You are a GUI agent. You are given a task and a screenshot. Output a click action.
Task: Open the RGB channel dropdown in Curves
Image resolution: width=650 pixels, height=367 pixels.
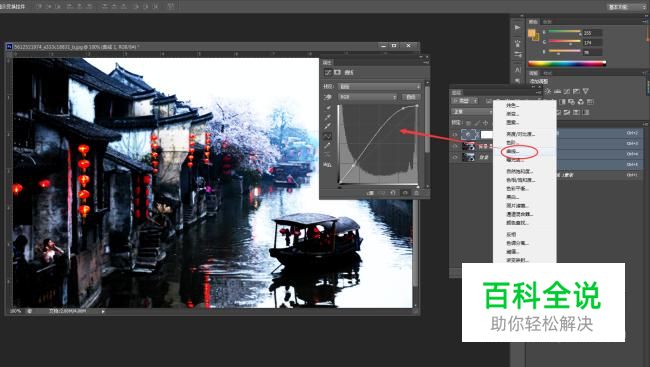pos(368,97)
